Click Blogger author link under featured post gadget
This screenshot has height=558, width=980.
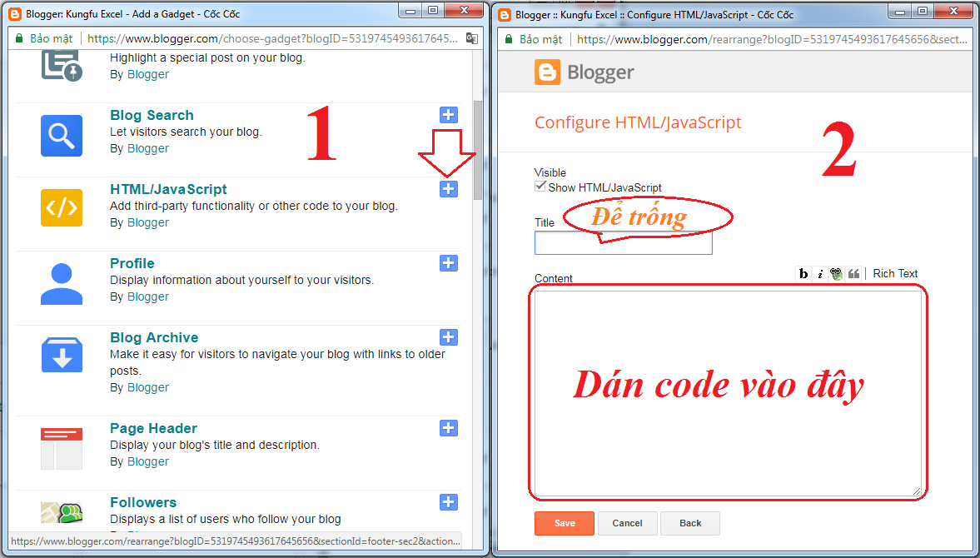pyautogui.click(x=148, y=74)
